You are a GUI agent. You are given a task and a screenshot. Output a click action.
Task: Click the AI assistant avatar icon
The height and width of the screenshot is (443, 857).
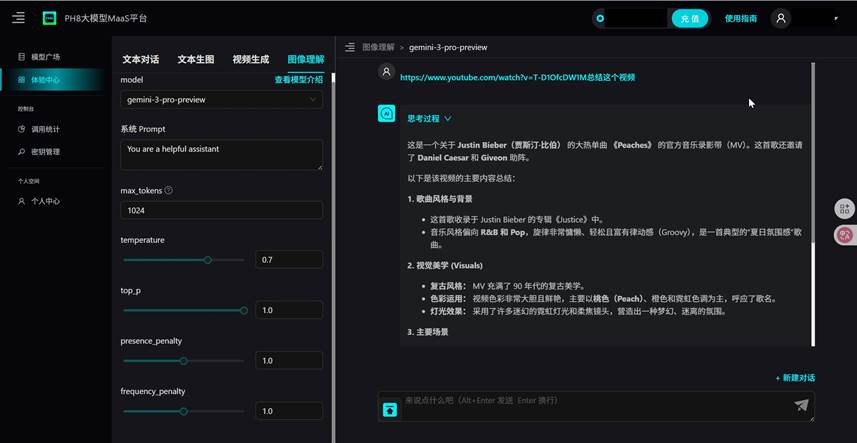point(386,114)
